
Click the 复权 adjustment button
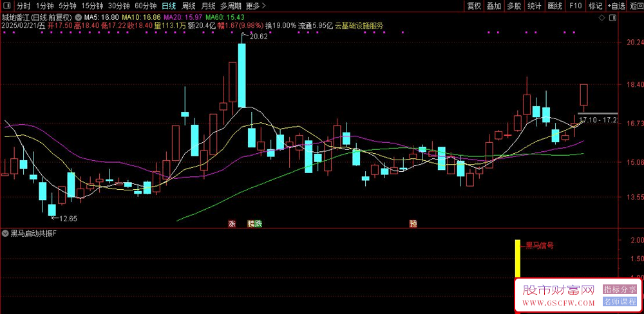point(474,6)
